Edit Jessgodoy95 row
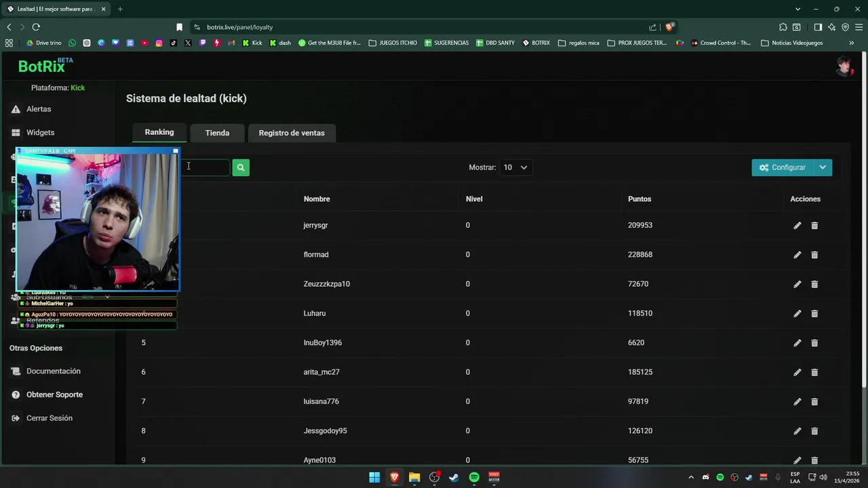The height and width of the screenshot is (488, 868). pyautogui.click(x=797, y=431)
